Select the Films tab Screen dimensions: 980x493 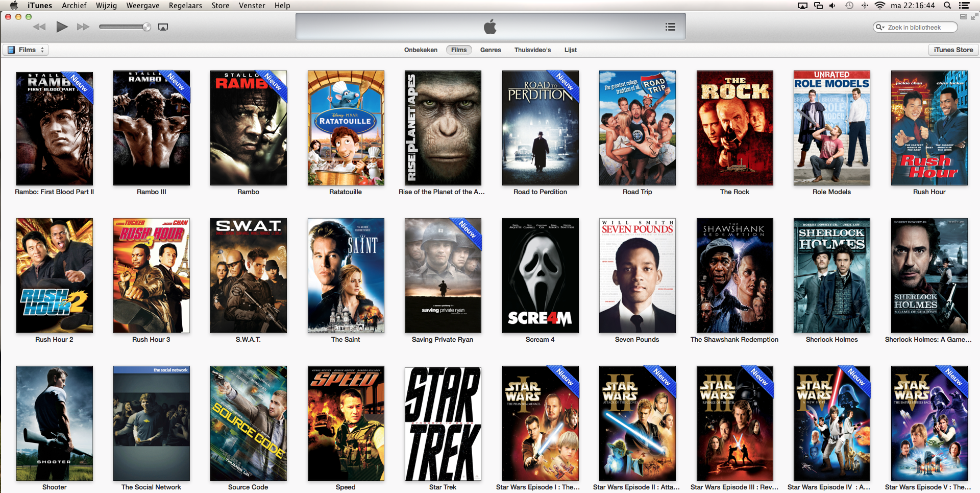pyautogui.click(x=459, y=50)
